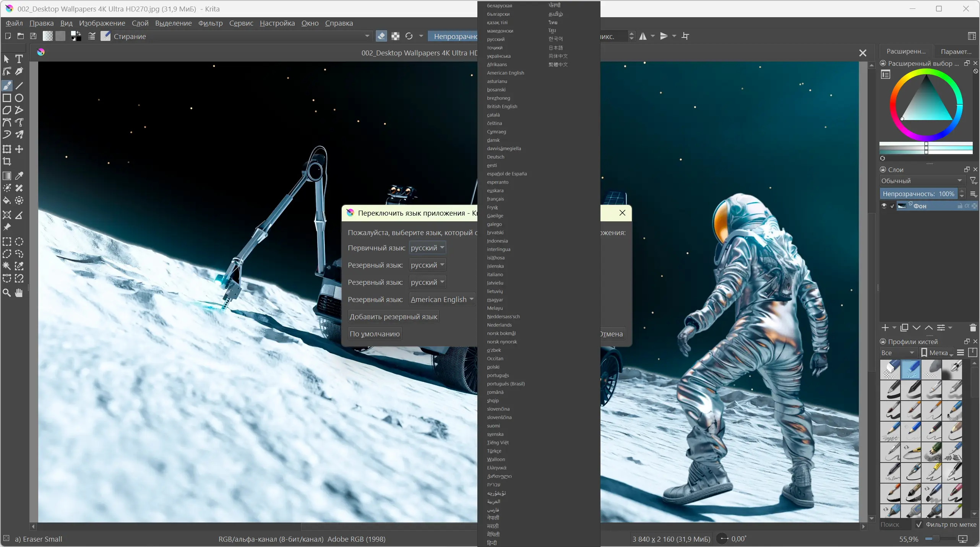
Task: Open the Фильтр menu
Action: pyautogui.click(x=210, y=23)
